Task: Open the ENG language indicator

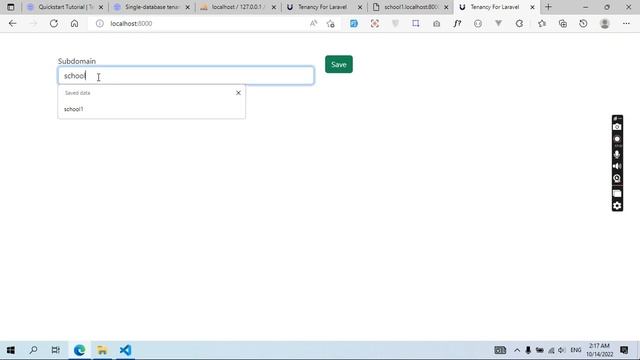Action: [576, 350]
